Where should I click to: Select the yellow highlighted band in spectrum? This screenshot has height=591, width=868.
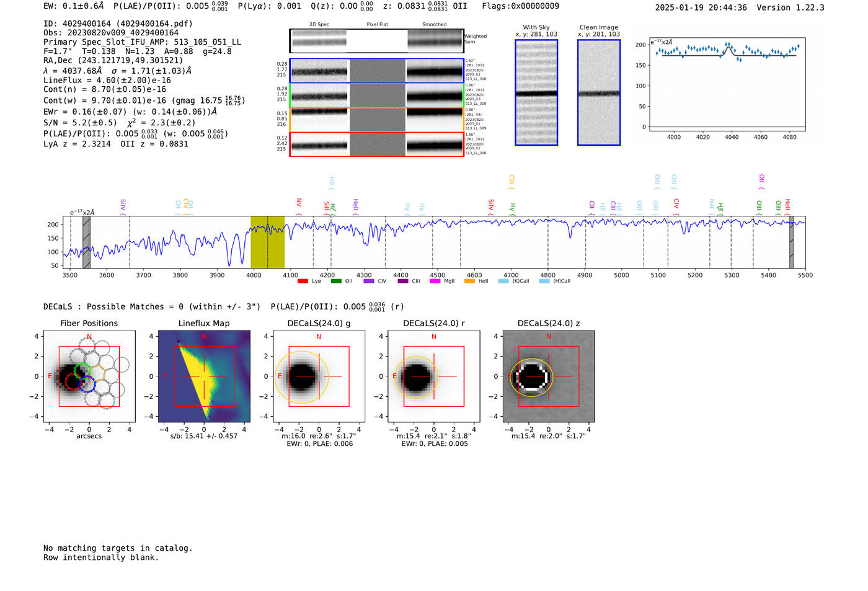coord(267,242)
